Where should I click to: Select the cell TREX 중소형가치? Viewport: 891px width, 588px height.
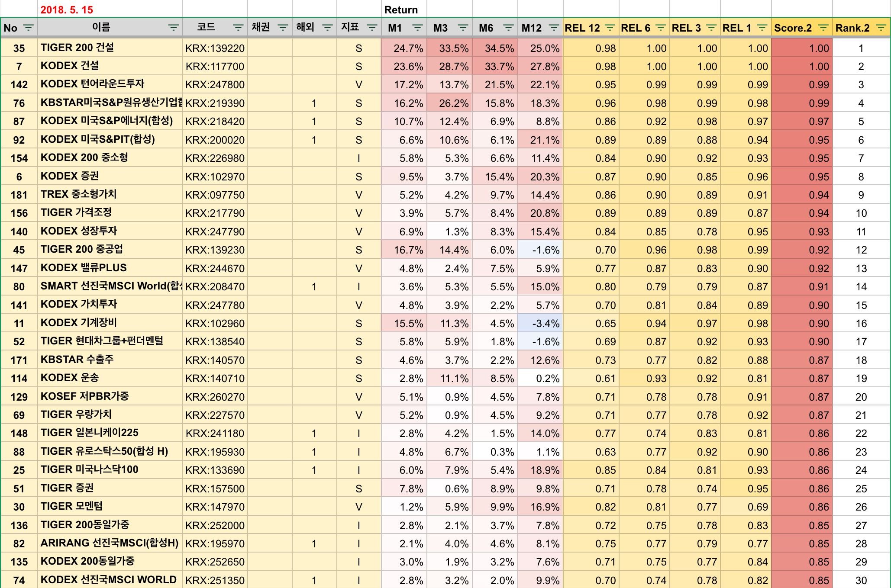pos(110,194)
